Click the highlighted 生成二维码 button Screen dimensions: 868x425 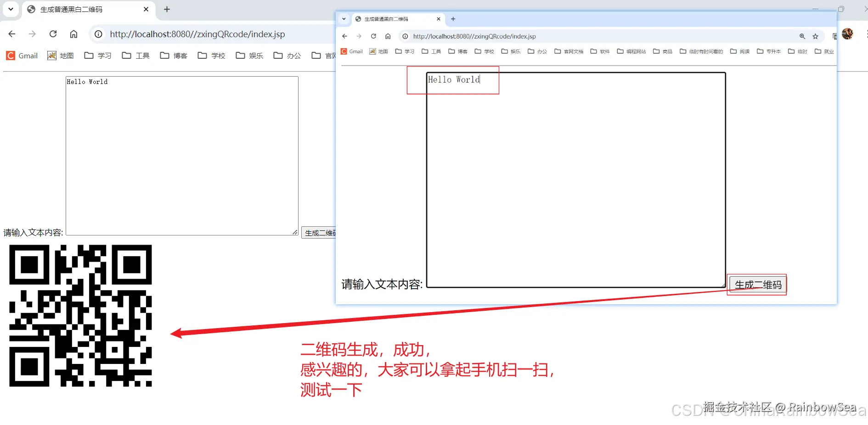tap(757, 285)
